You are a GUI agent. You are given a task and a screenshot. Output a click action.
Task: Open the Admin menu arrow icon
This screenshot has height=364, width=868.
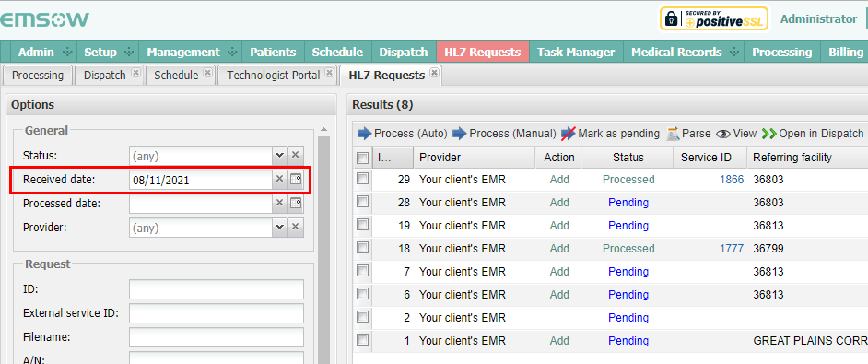tap(67, 53)
